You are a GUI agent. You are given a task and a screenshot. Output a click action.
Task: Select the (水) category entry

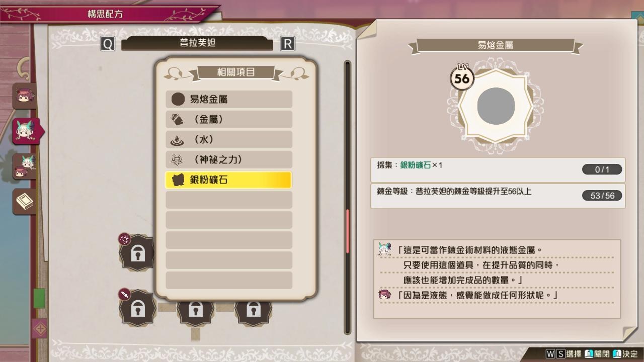(x=229, y=139)
